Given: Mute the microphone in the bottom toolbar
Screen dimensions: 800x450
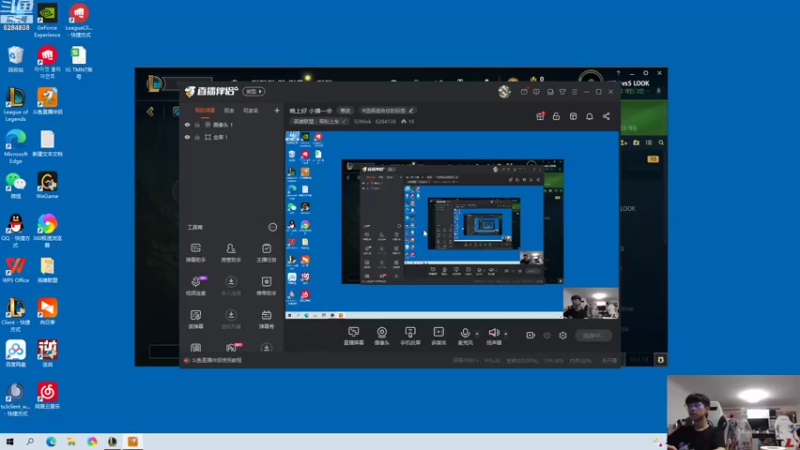Looking at the screenshot, I should click(x=465, y=333).
